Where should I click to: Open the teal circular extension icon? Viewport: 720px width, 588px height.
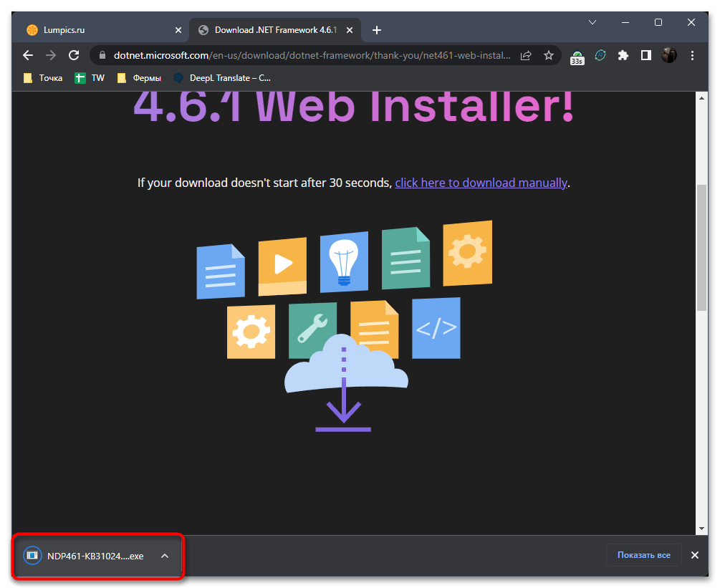pos(600,56)
